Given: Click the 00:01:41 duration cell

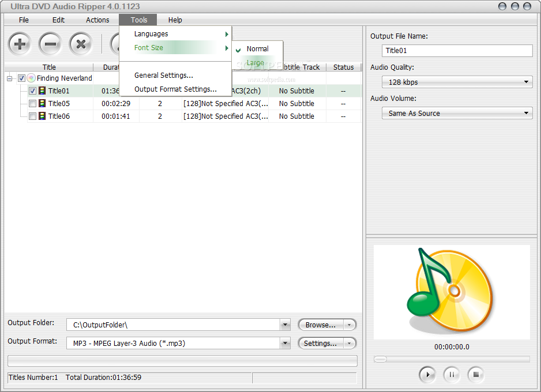Looking at the screenshot, I should click(116, 116).
